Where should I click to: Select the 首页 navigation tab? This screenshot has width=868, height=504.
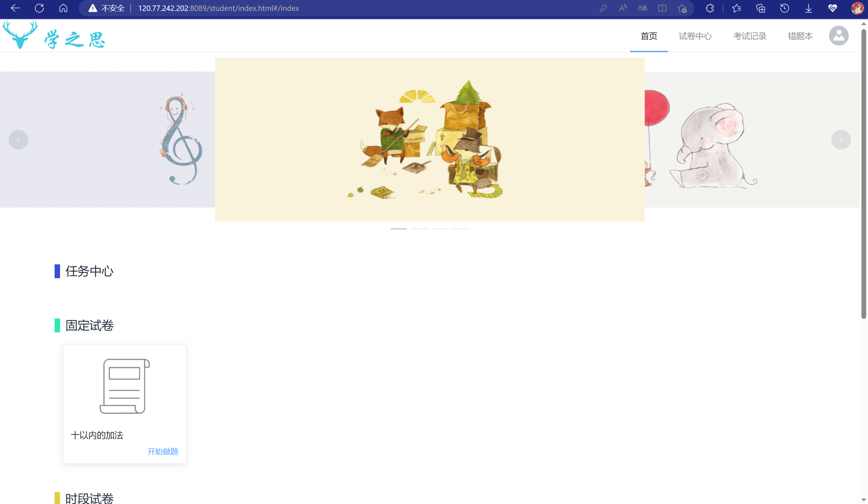point(649,36)
